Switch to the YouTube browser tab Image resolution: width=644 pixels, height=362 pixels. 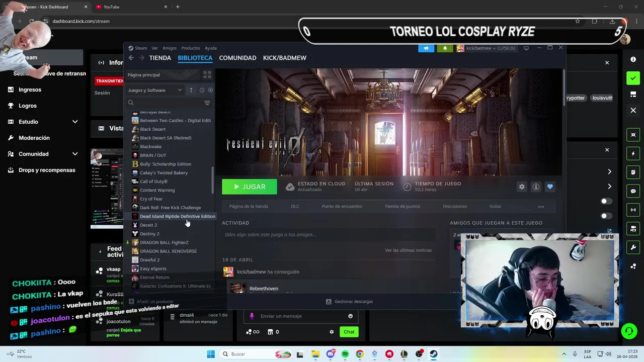(x=131, y=7)
